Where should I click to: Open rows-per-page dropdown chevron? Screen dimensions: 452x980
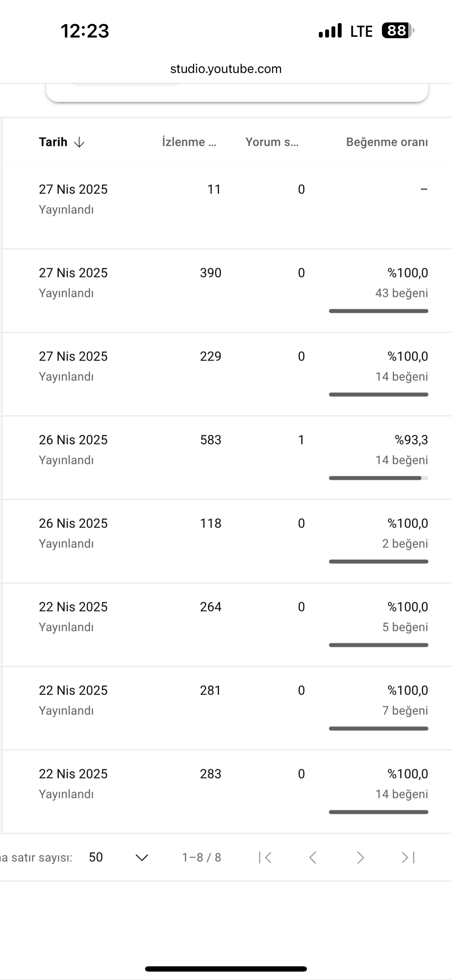click(x=142, y=857)
